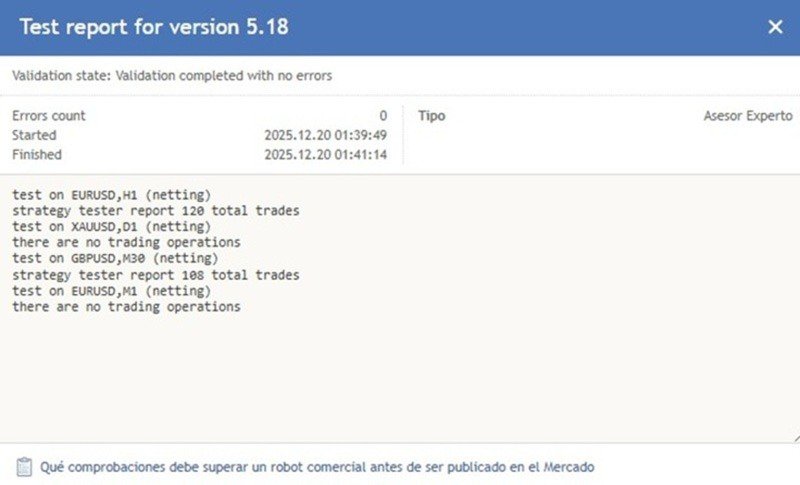Click the validation state message text
The width and height of the screenshot is (800, 485).
[x=172, y=75]
